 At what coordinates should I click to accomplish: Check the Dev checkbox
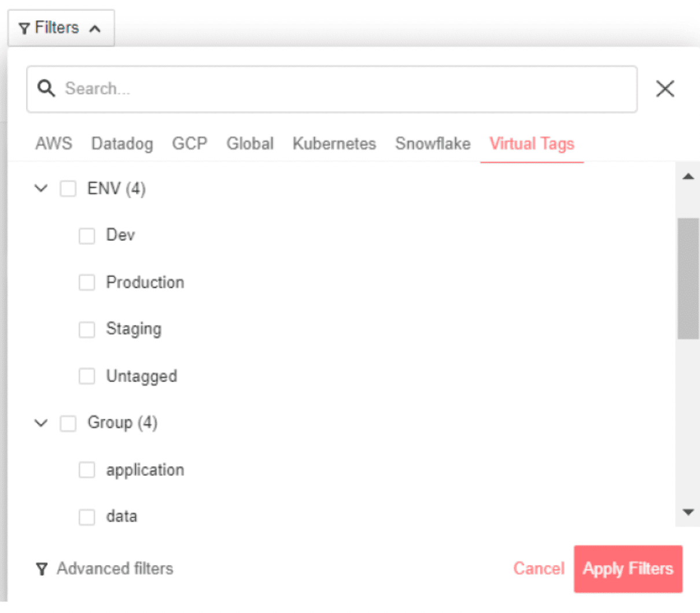pyautogui.click(x=87, y=236)
